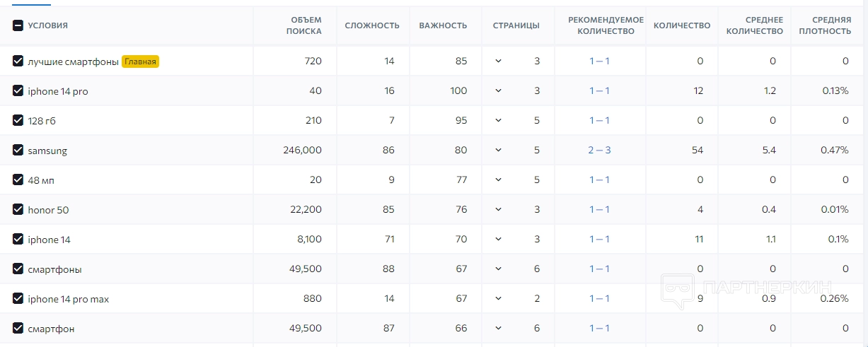
Task: Sort table by ВАЖНОСТЬ column
Action: point(443,25)
